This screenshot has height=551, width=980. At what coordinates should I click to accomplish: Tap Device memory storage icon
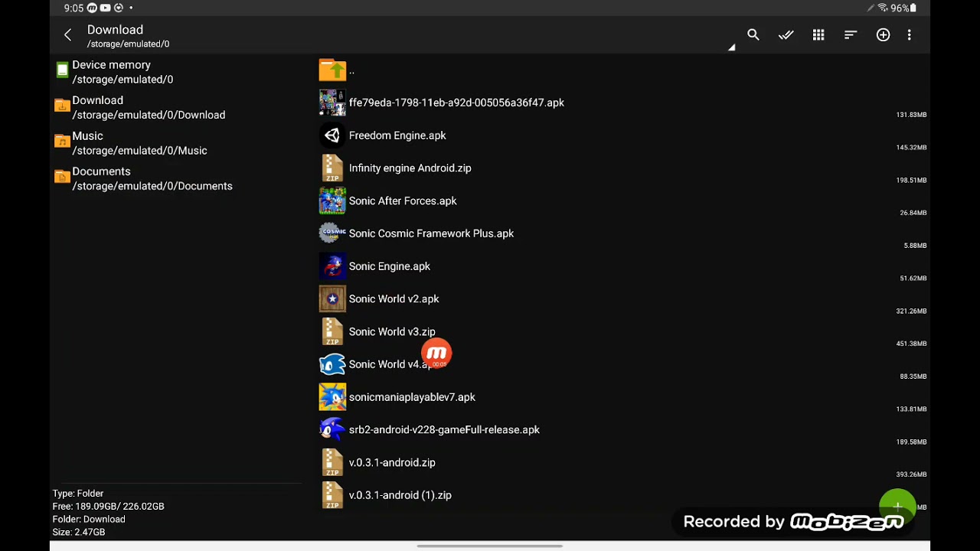[62, 70]
